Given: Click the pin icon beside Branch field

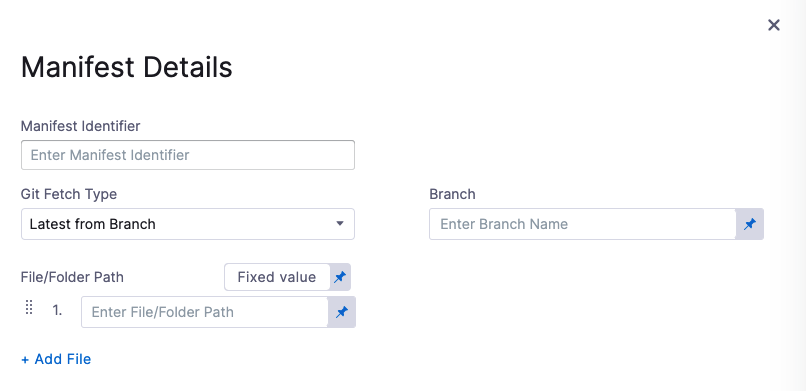Looking at the screenshot, I should pos(750,224).
